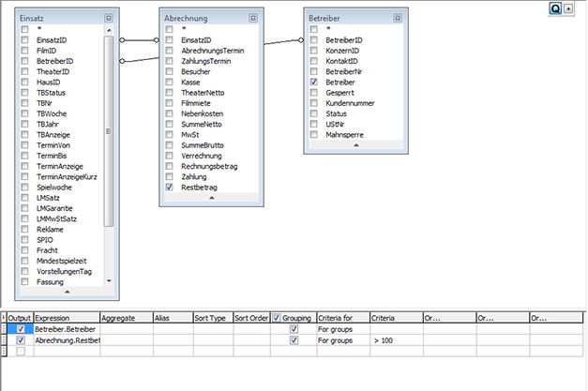Click the Aggregate column header
Image resolution: width=588 pixels, height=391 pixels.
(x=125, y=318)
